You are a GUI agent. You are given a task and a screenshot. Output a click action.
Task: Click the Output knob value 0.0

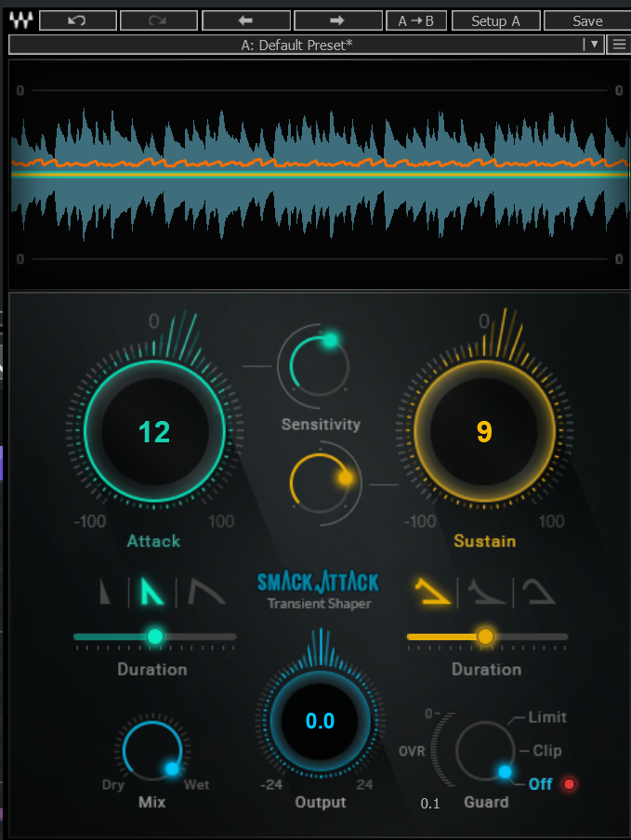tap(321, 721)
